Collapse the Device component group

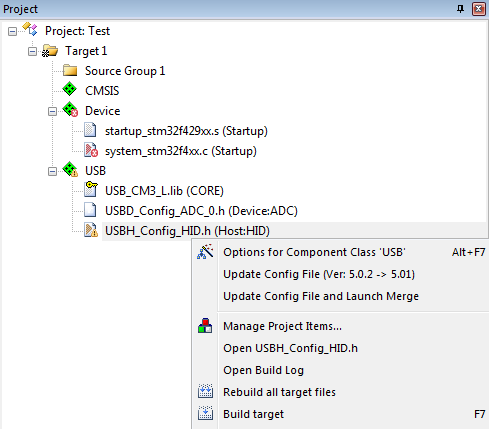(52, 111)
